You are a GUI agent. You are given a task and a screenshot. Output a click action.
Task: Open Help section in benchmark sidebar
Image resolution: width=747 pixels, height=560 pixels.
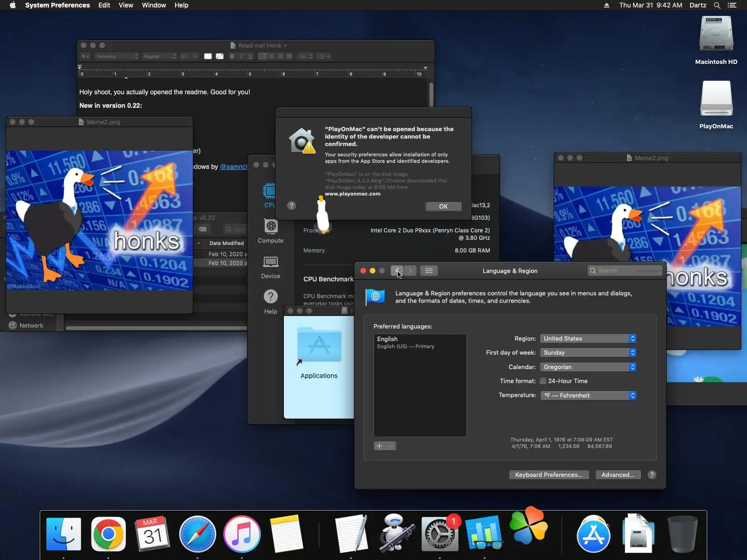(x=271, y=302)
